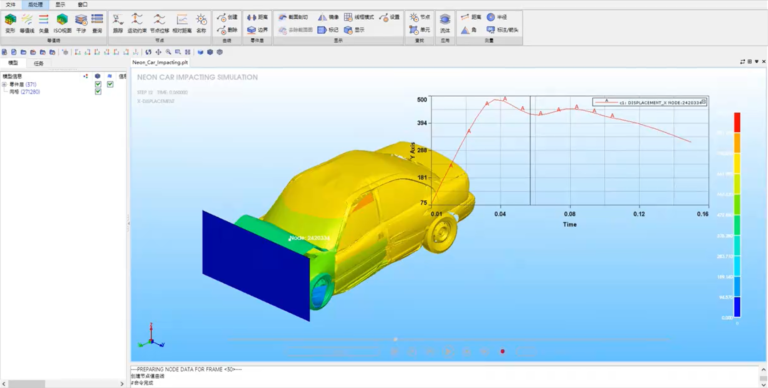
Task: Click the 边界 part boundary tool
Action: pyautogui.click(x=257, y=29)
